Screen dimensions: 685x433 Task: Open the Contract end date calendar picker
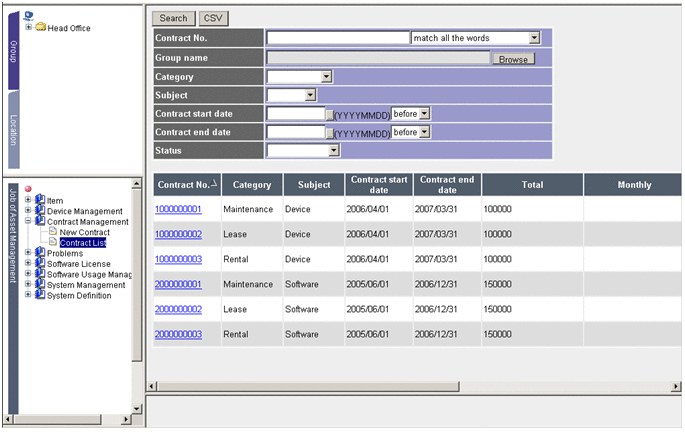[329, 132]
